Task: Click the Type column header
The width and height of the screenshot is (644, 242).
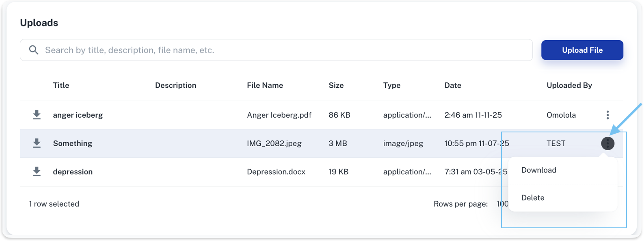Action: (x=391, y=85)
